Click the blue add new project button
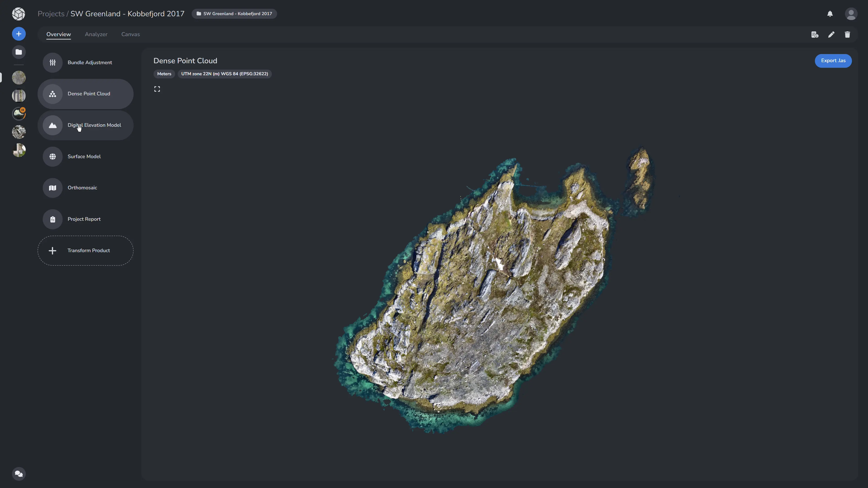Image resolution: width=868 pixels, height=488 pixels. [x=19, y=34]
